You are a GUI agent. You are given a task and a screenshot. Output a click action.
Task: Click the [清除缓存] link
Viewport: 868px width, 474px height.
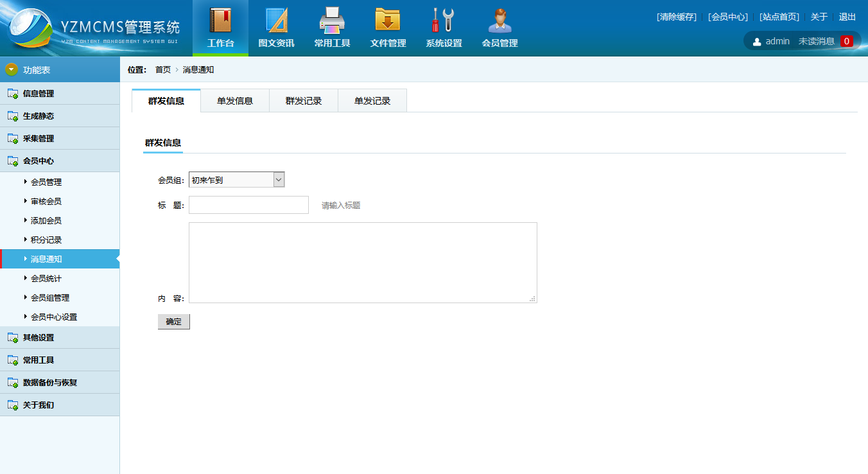tap(676, 17)
